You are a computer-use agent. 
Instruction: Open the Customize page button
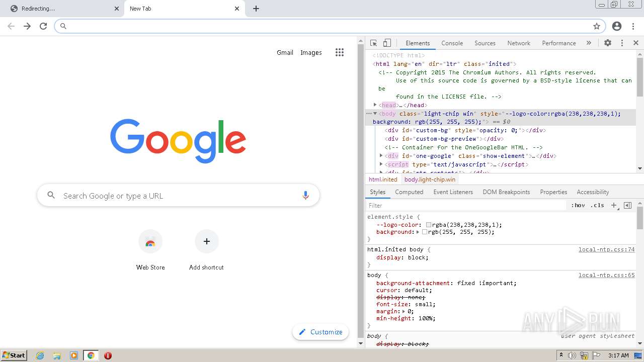tap(320, 332)
